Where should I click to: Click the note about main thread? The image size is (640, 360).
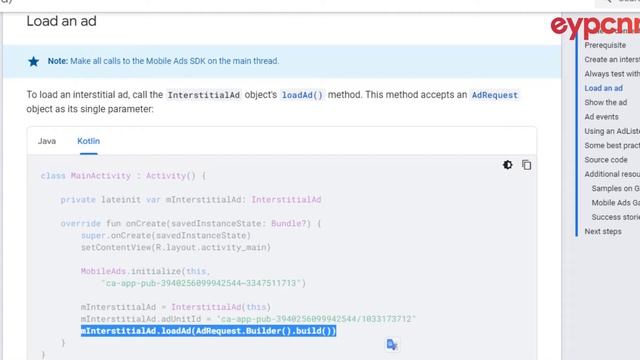coord(163,61)
